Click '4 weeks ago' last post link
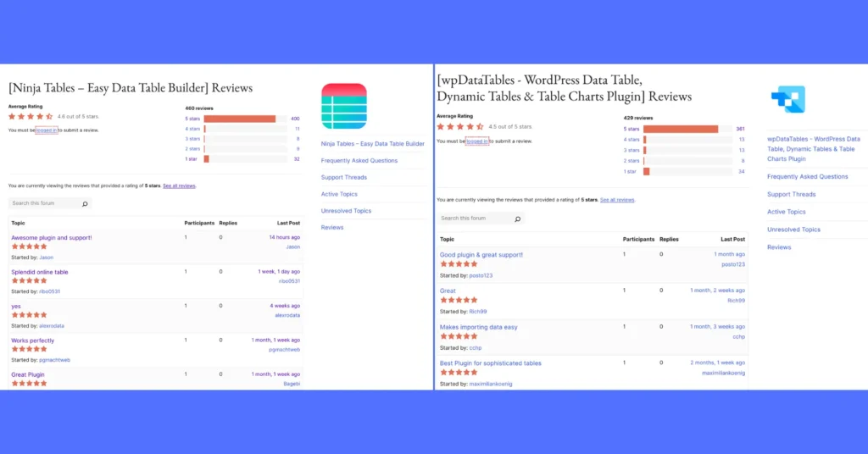 285,306
